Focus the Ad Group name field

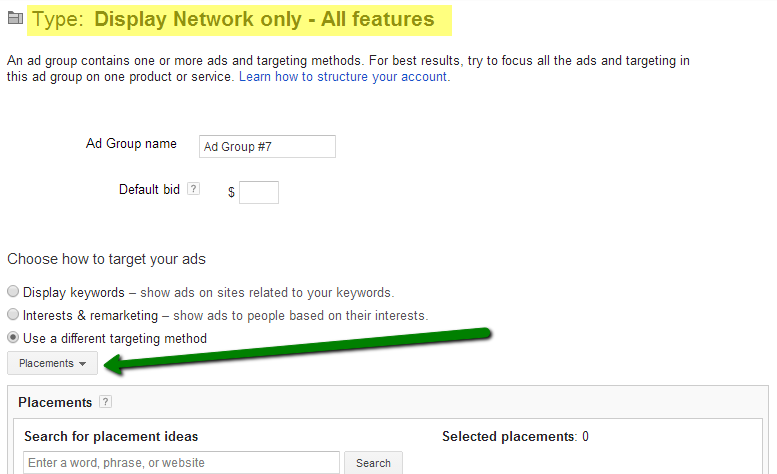[267, 147]
